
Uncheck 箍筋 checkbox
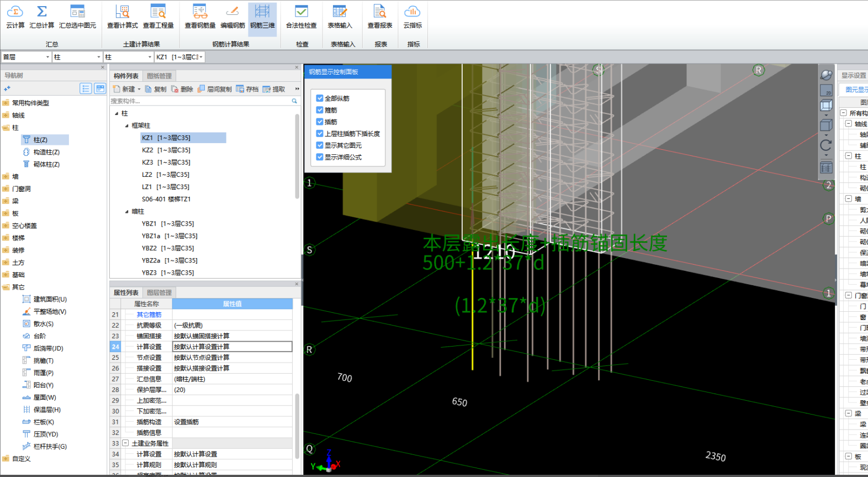tap(320, 110)
